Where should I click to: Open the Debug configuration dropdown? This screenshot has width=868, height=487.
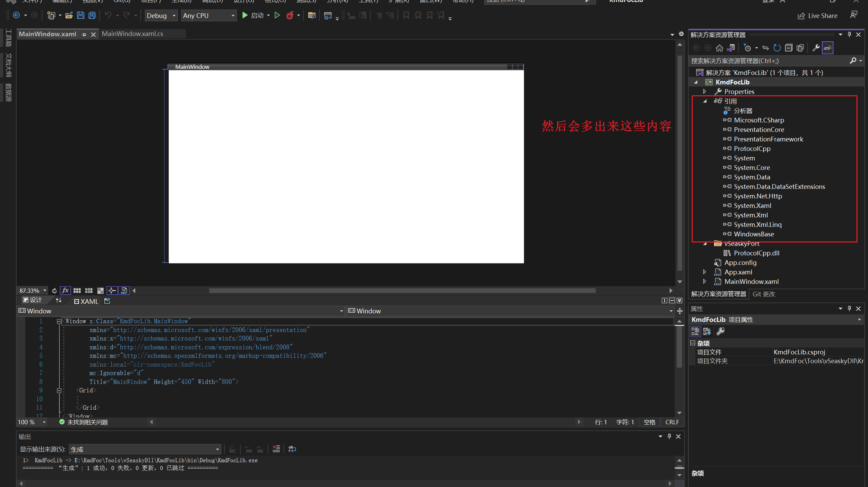[x=161, y=16]
